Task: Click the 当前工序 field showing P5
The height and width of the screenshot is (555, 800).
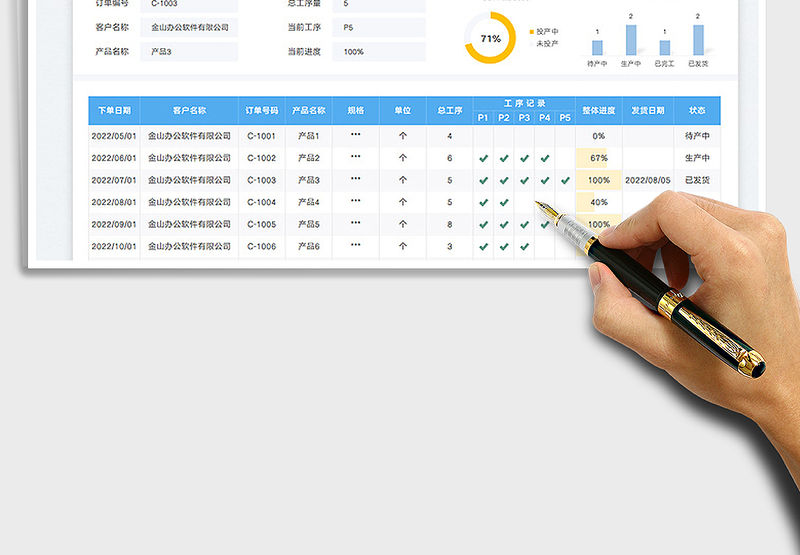Action: 380,27
